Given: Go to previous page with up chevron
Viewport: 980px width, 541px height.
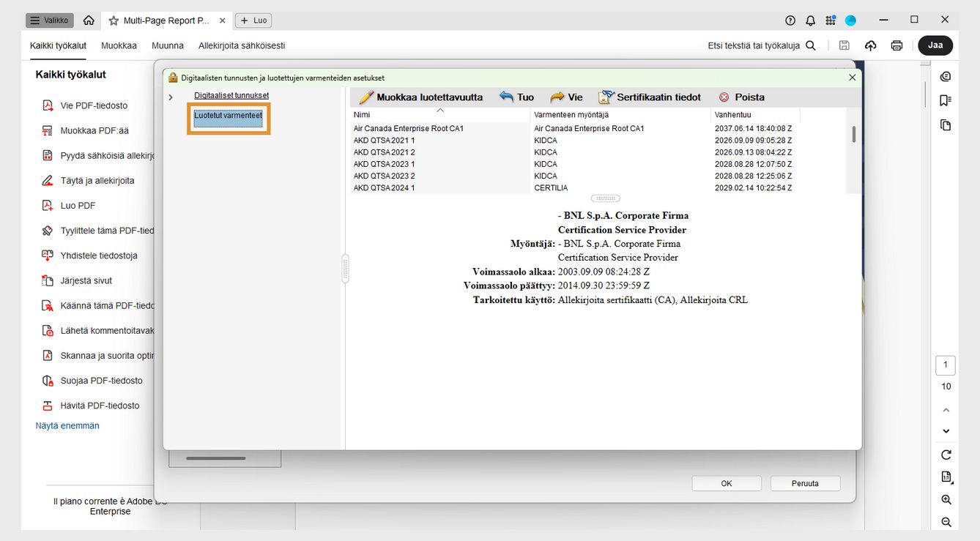Looking at the screenshot, I should click(x=946, y=410).
